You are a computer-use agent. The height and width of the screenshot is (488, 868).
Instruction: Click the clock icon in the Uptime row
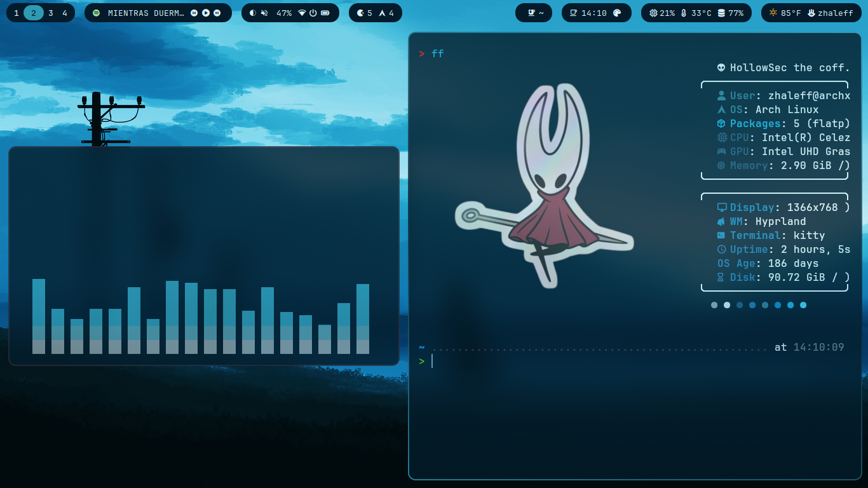[721, 249]
